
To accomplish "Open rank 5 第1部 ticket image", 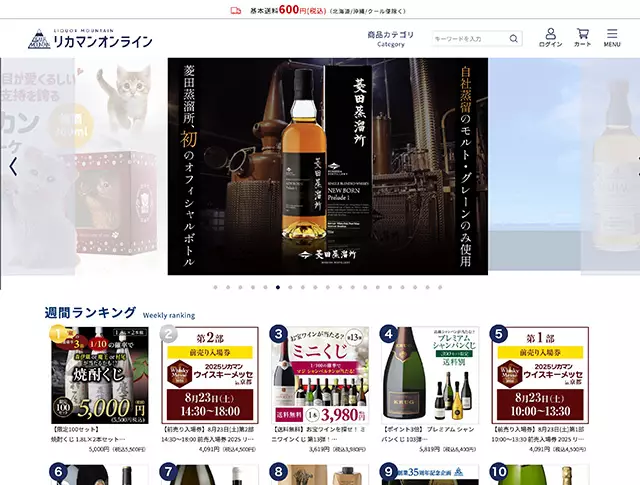I will coord(540,375).
